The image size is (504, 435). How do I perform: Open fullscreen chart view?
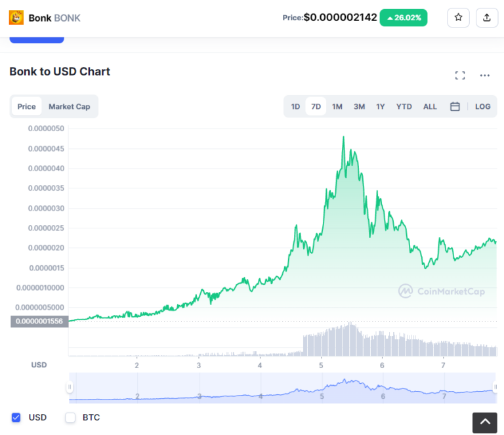pos(460,75)
